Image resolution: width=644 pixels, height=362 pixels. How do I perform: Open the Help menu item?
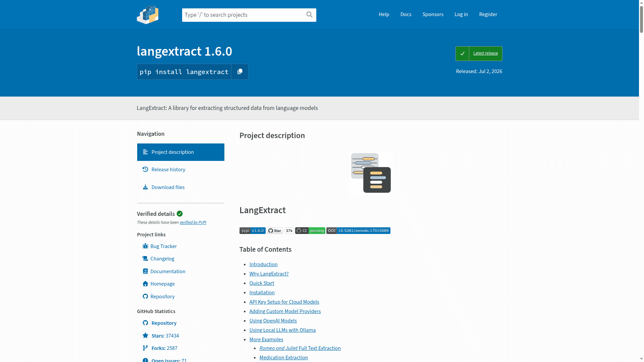click(x=384, y=14)
